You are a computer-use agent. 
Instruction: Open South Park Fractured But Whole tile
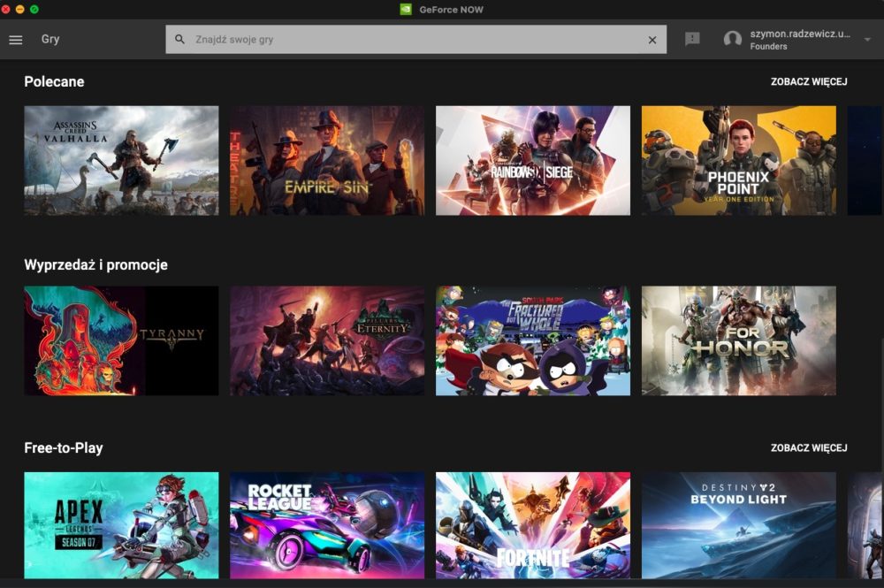533,340
